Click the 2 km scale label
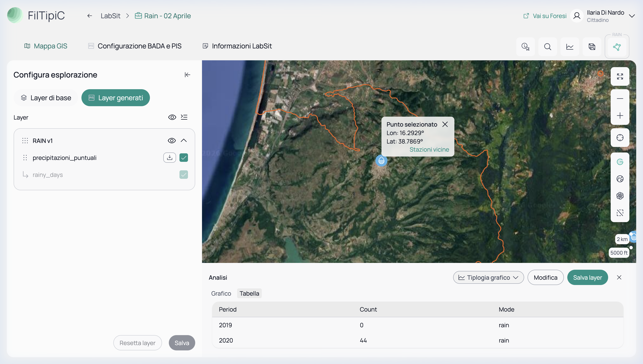 click(622, 239)
